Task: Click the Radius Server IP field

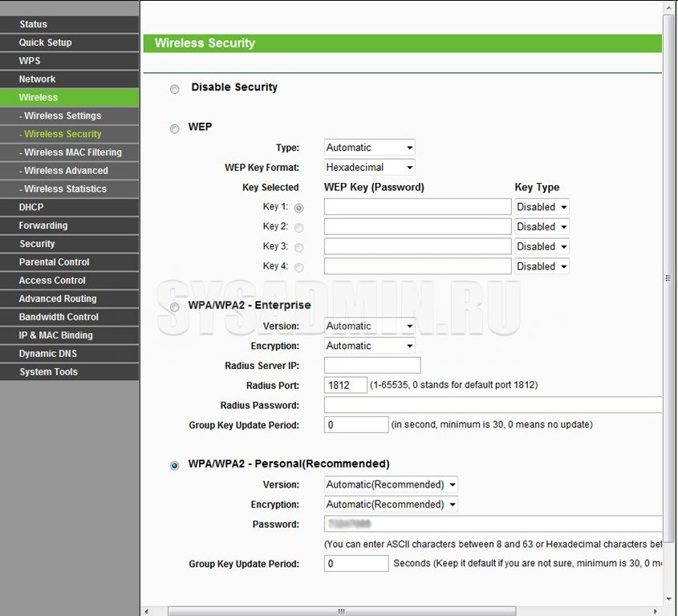Action: click(371, 366)
